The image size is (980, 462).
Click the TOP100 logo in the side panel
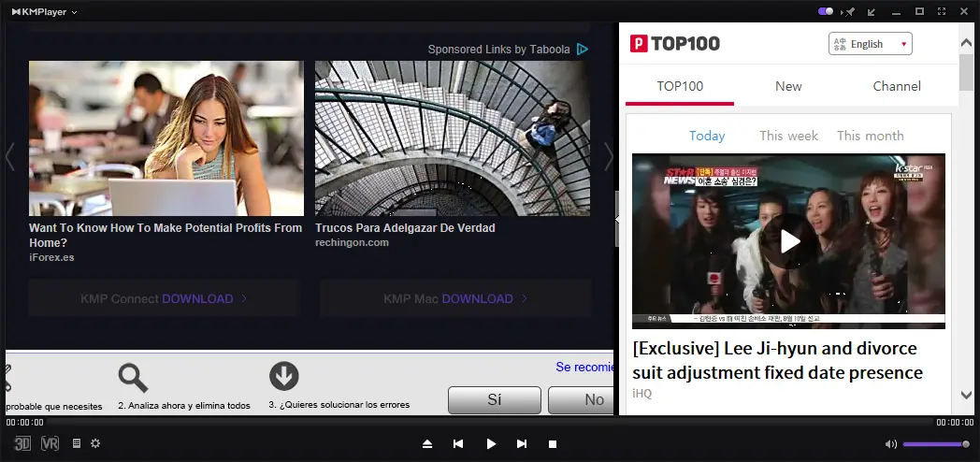(675, 43)
